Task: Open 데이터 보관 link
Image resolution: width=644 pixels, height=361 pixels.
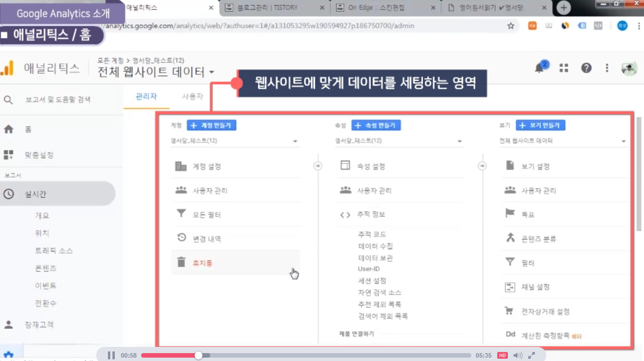Action: click(375, 258)
